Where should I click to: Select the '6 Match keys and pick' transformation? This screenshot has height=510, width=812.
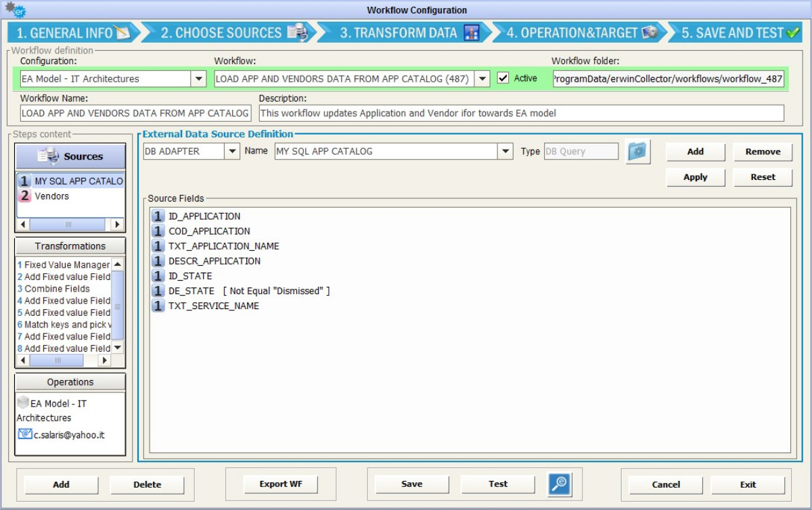tap(64, 325)
